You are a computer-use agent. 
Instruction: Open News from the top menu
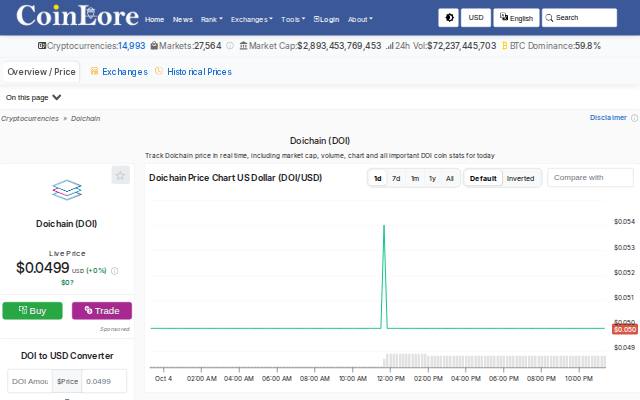point(182,19)
